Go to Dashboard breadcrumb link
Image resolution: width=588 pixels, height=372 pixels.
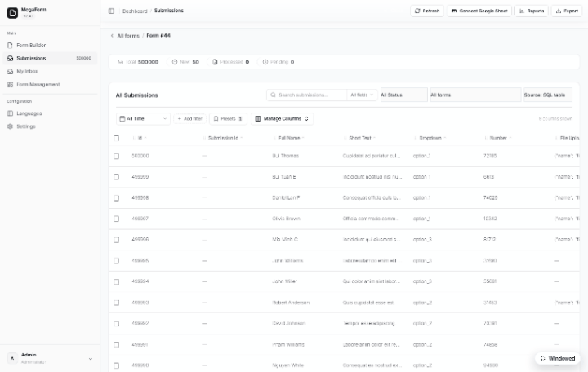[x=135, y=11]
